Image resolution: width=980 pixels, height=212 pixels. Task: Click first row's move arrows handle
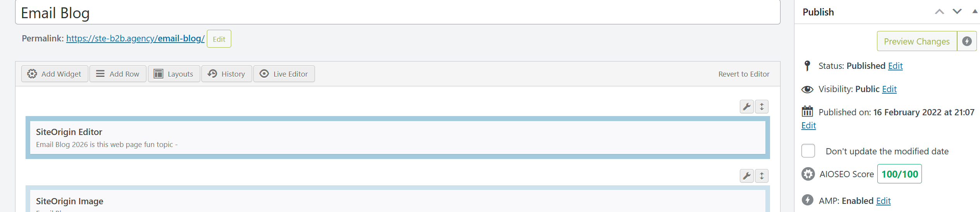coord(762,106)
